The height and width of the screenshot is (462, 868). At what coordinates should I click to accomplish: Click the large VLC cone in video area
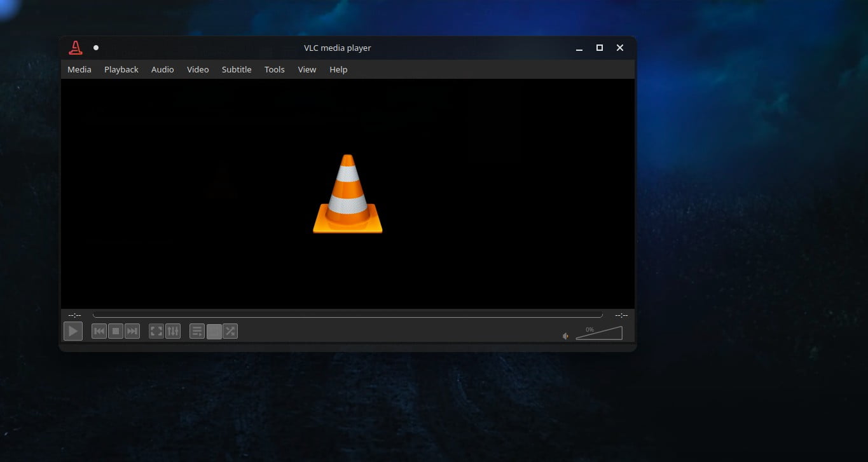(348, 194)
